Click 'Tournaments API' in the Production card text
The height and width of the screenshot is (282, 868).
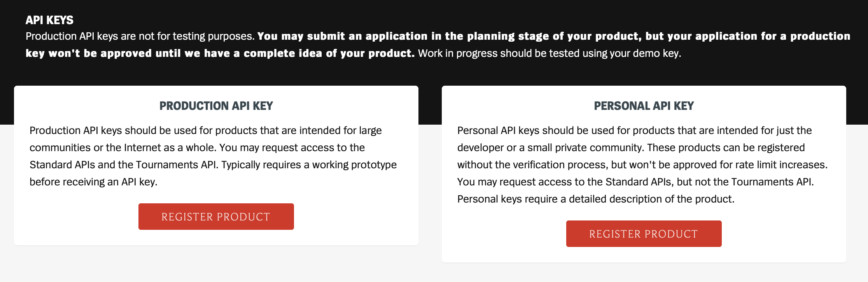[176, 165]
